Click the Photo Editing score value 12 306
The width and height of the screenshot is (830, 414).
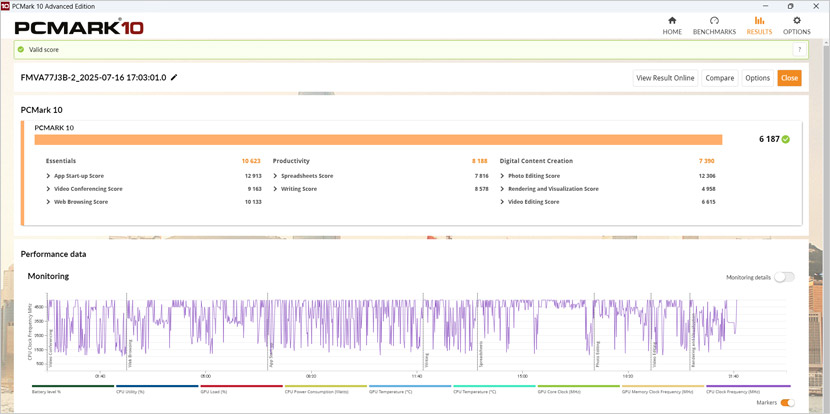(x=707, y=176)
